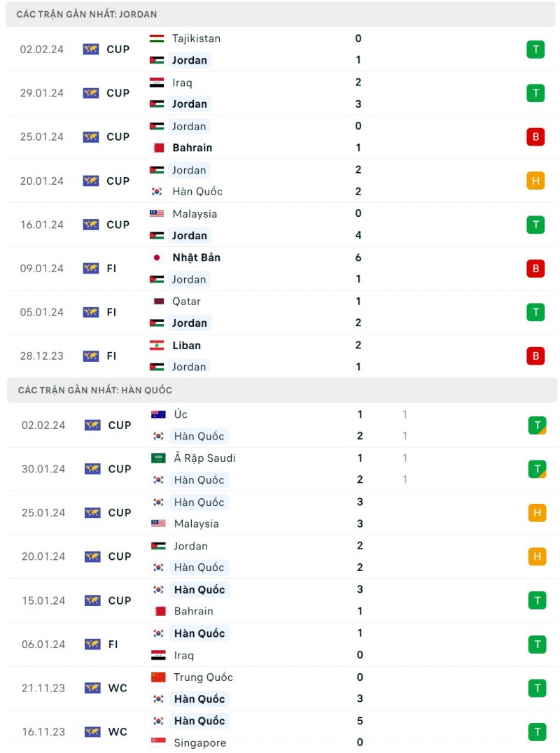Click WC competition icon on 21.11.23 match
Image resolution: width=560 pixels, height=753 pixels.
click(92, 688)
